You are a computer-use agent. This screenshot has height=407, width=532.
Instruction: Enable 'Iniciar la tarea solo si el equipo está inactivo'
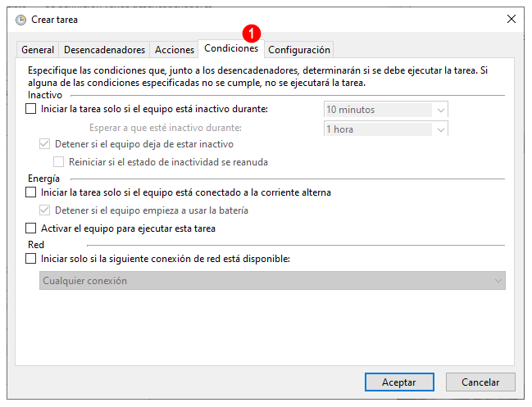31,109
